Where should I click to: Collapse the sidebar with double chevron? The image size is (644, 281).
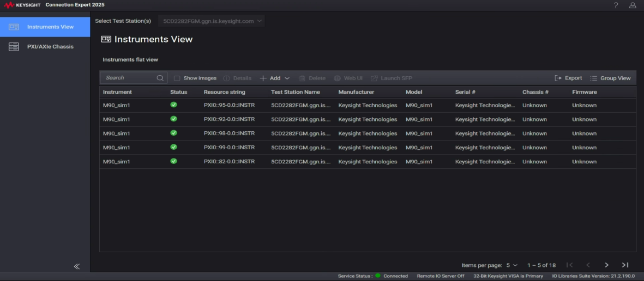pyautogui.click(x=77, y=266)
